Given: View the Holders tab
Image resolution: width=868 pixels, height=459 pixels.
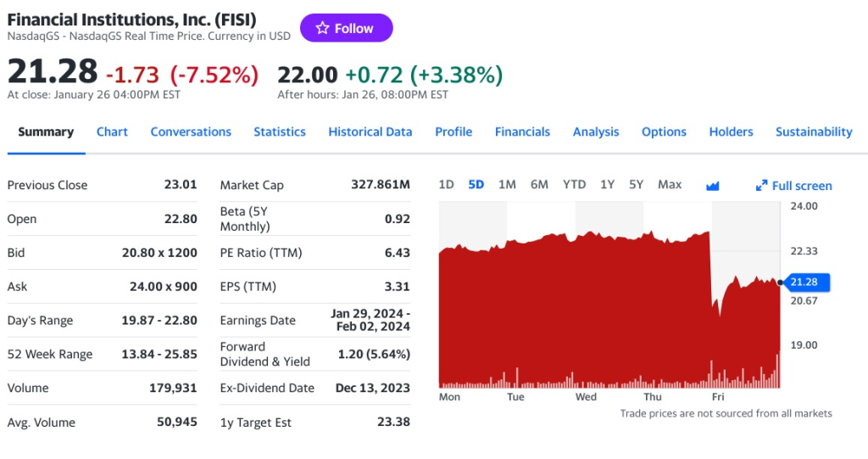Looking at the screenshot, I should click(x=731, y=132).
